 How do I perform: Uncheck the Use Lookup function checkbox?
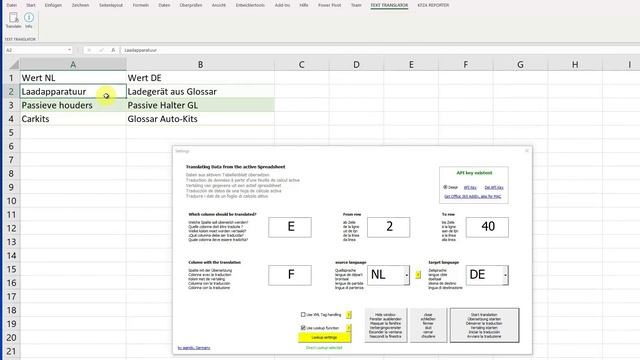pyautogui.click(x=303, y=328)
